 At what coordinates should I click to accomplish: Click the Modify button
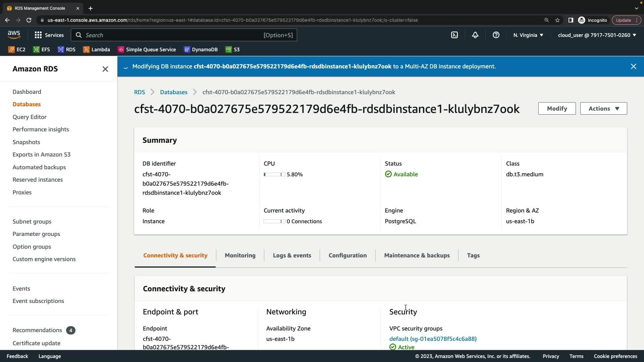[557, 109]
